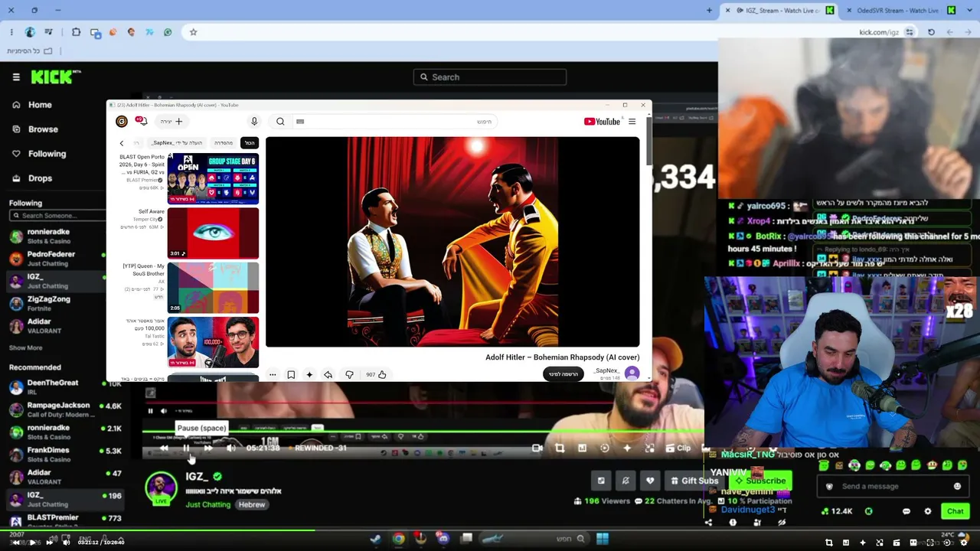
Task: Reload the page in the browser
Action: (931, 32)
